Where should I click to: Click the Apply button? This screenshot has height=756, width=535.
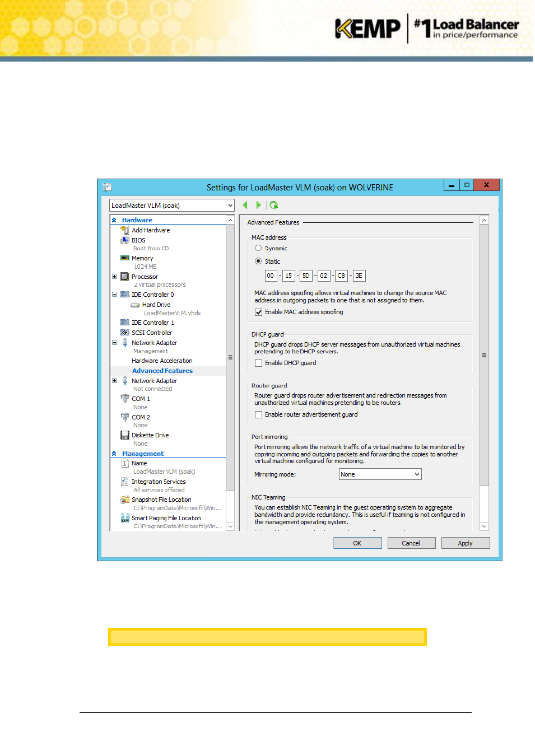pos(466,543)
